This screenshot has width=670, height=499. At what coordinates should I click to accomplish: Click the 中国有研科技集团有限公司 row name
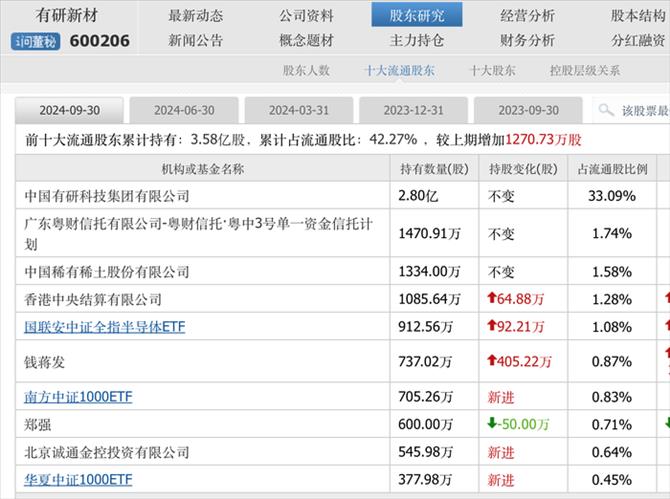[x=107, y=196]
